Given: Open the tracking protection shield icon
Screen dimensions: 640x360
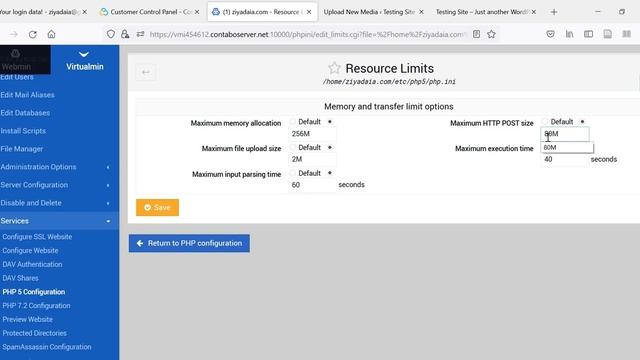Looking at the screenshot, I should pos(111,34).
